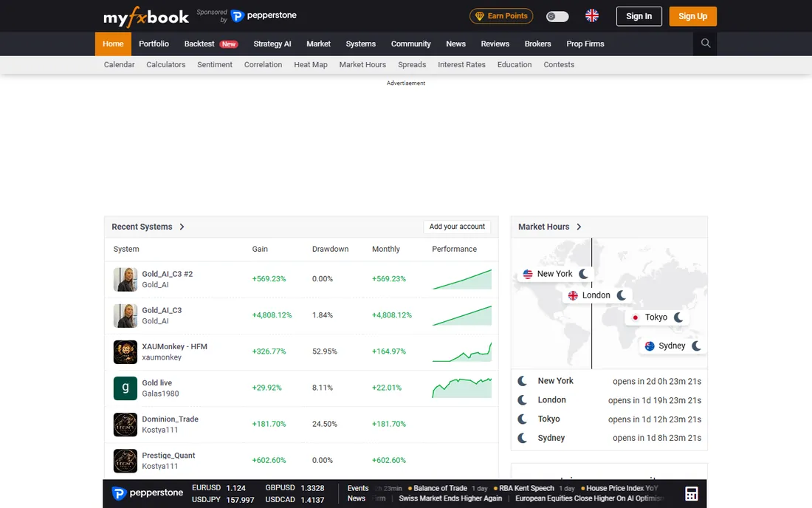812x508 pixels.
Task: Go to the Calendar submenu link
Action: click(x=119, y=65)
